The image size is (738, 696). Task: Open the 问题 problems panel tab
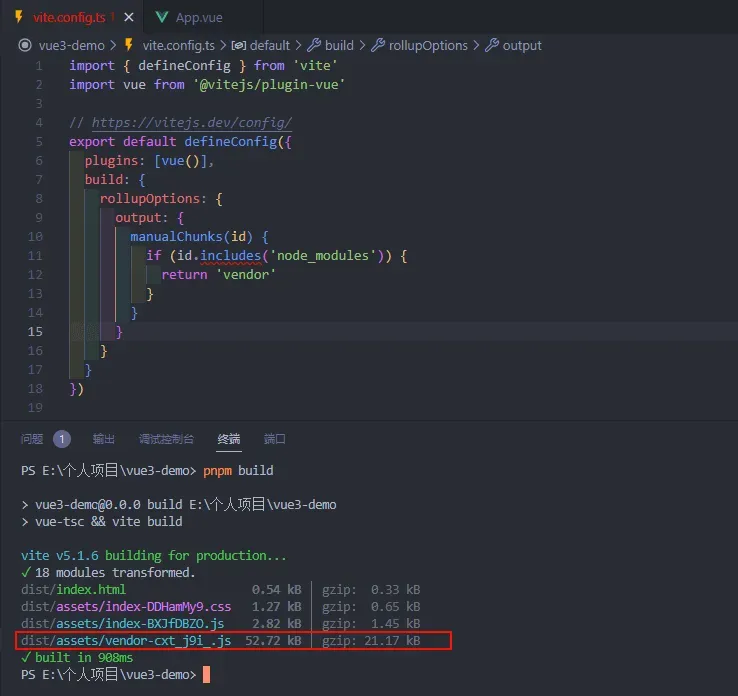click(32, 439)
